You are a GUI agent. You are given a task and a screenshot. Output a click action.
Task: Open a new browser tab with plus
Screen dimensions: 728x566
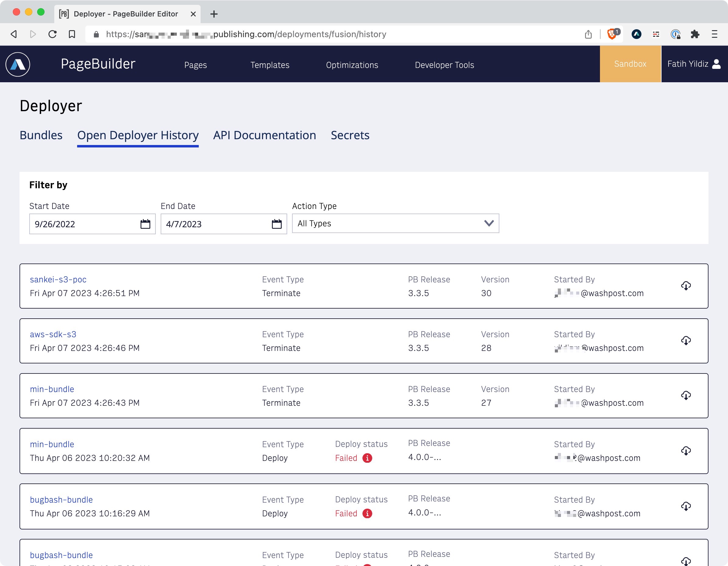click(x=214, y=14)
